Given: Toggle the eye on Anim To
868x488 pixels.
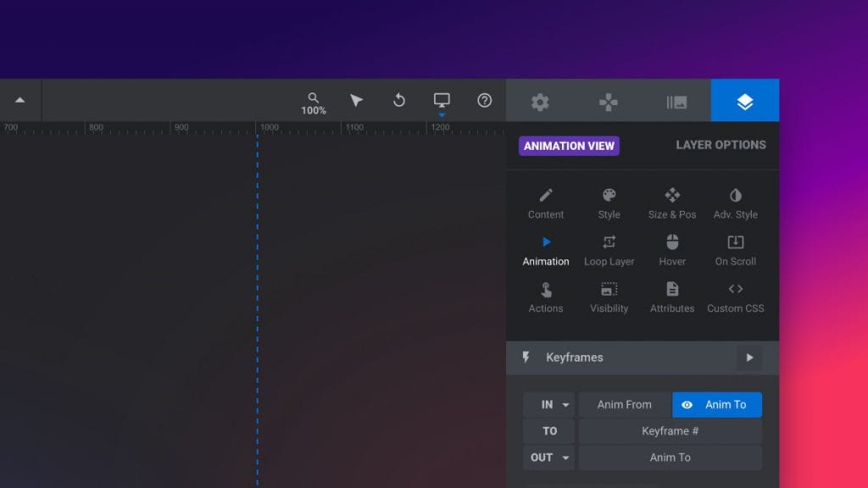Looking at the screenshot, I should pyautogui.click(x=687, y=405).
